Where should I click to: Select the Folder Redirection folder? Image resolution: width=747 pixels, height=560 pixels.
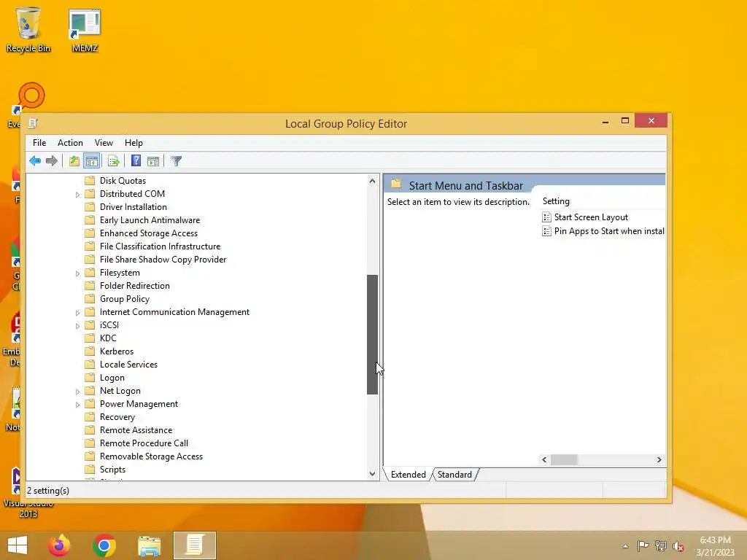click(x=134, y=286)
